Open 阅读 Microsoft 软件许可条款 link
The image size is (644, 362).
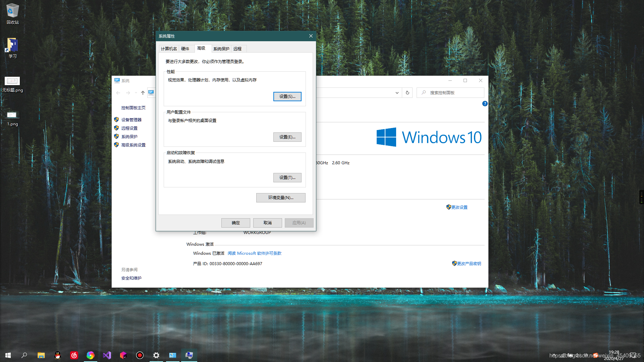[255, 253]
